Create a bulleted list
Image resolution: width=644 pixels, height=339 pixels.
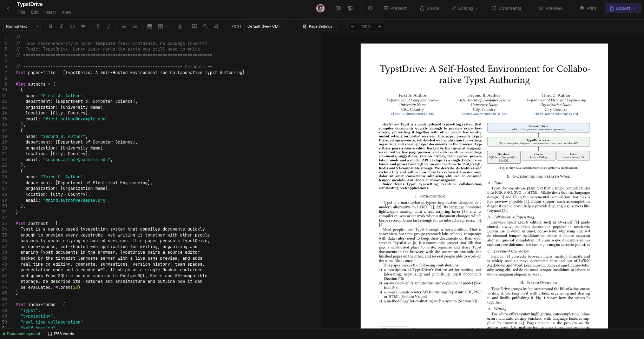tap(124, 26)
